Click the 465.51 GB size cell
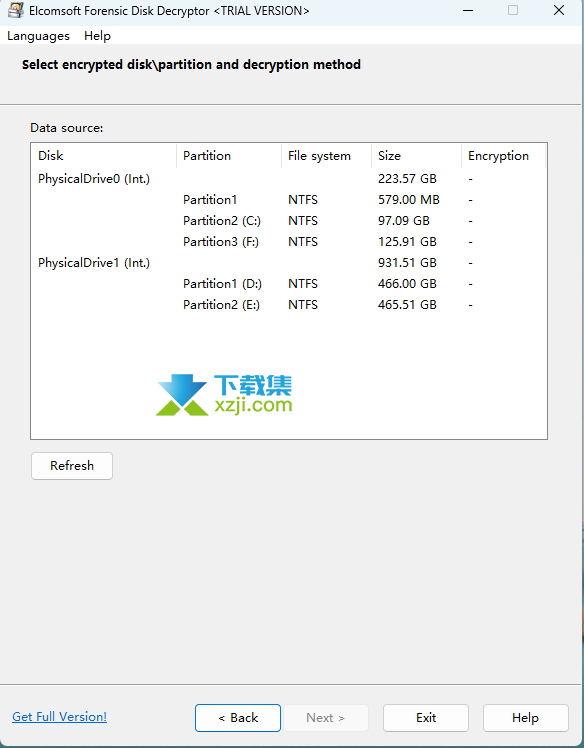The width and height of the screenshot is (584, 748). pos(407,305)
